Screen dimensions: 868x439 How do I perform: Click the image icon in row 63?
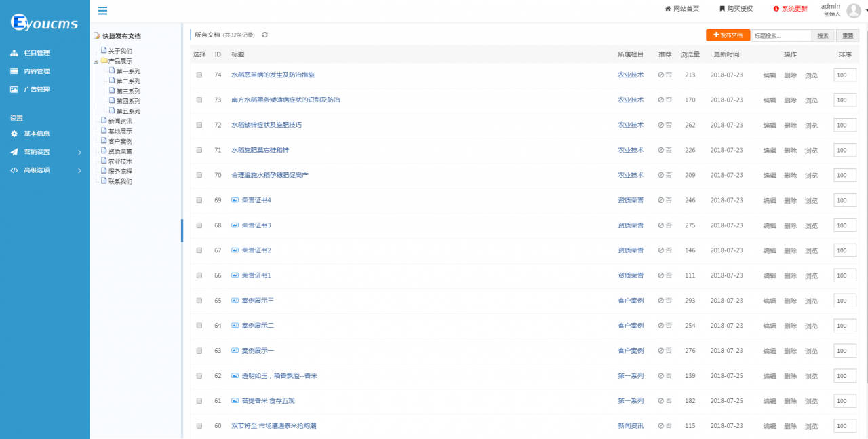(x=235, y=351)
